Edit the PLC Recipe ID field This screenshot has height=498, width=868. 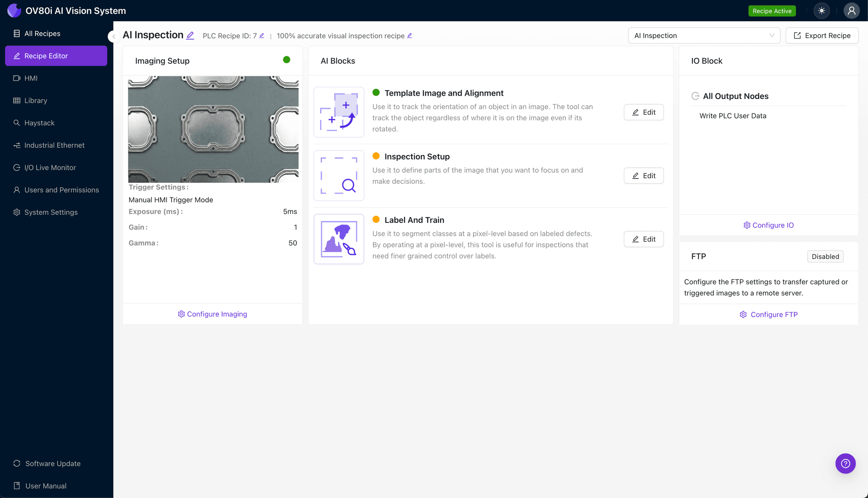coord(262,36)
